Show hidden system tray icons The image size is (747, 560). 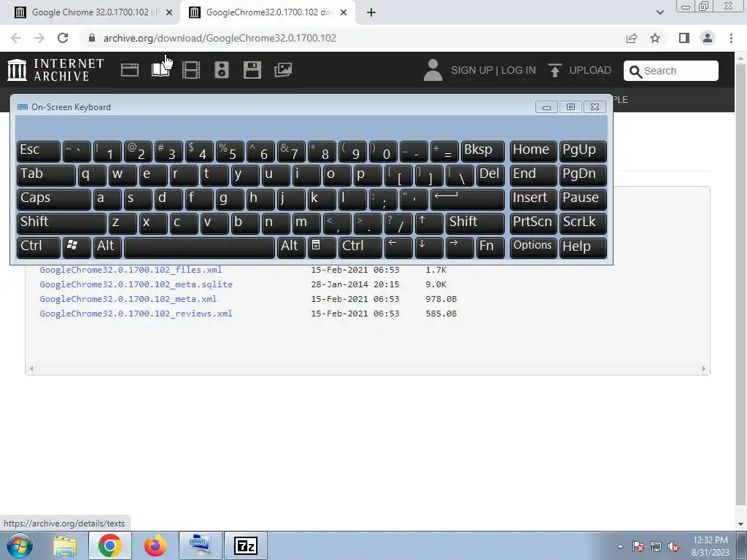(620, 546)
